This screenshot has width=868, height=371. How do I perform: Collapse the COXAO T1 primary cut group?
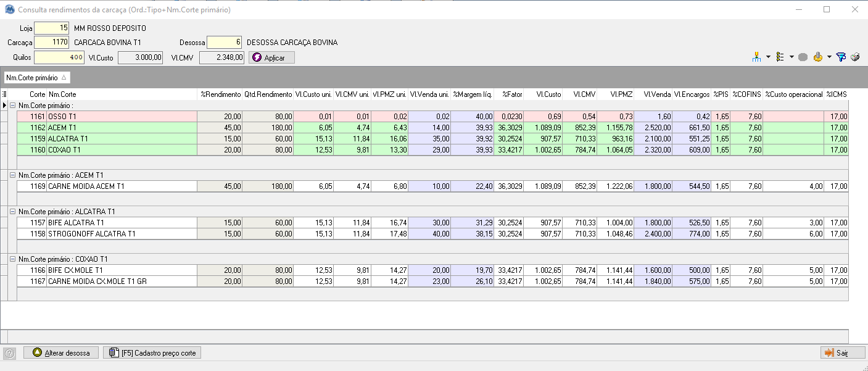(12, 259)
